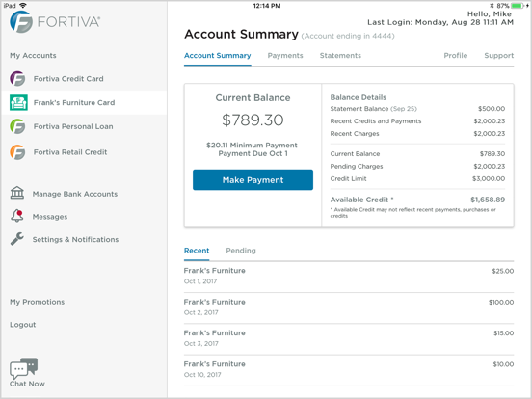Select Frank's Furniture Card account
The image size is (532, 399).
pos(84,102)
